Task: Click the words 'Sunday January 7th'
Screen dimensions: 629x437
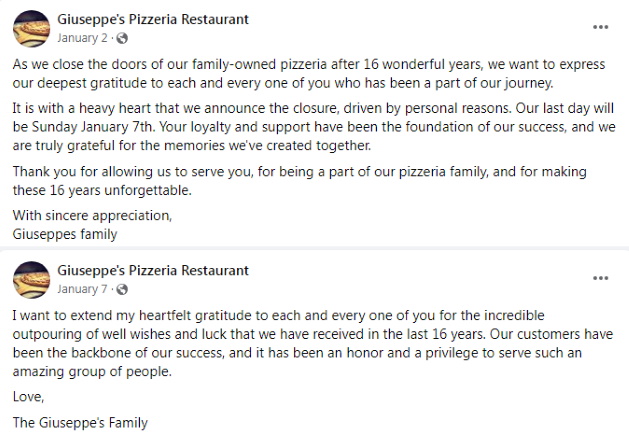Action: coord(92,127)
